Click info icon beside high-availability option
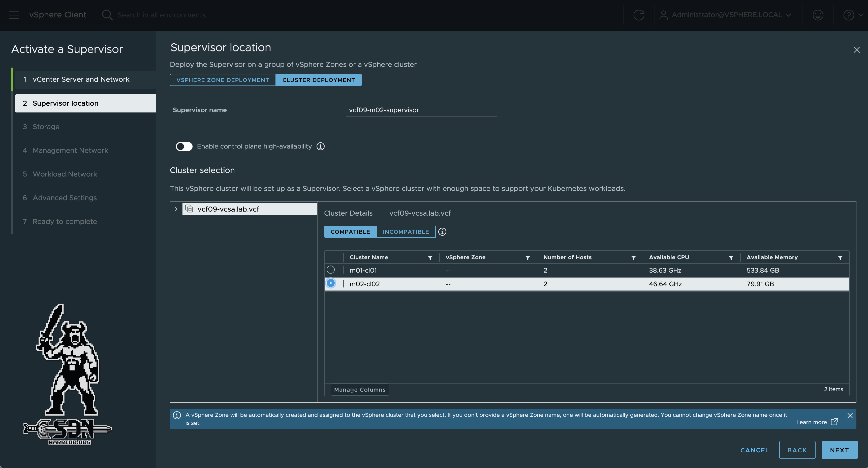 tap(320, 146)
